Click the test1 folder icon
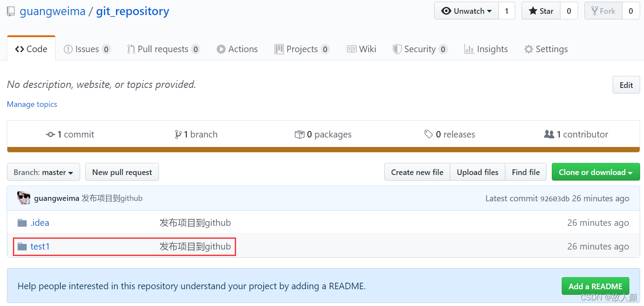The image size is (644, 306). click(x=22, y=247)
